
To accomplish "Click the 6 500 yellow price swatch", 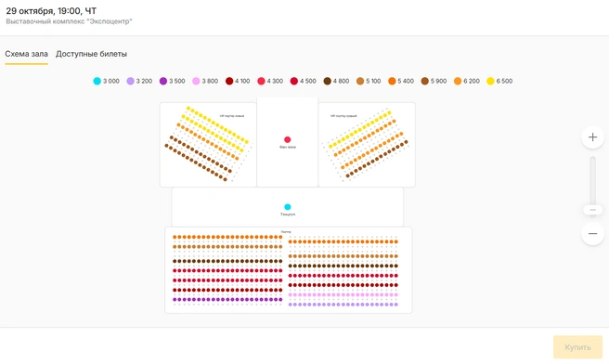I will [490, 81].
